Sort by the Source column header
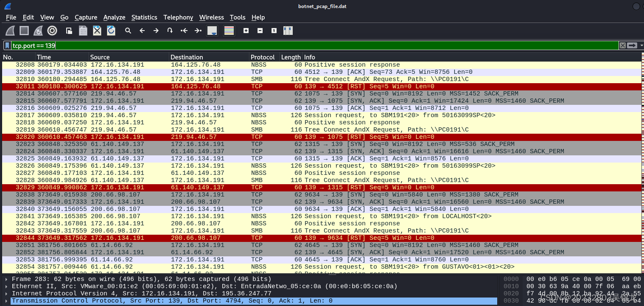This screenshot has height=306, width=644. tap(129, 57)
